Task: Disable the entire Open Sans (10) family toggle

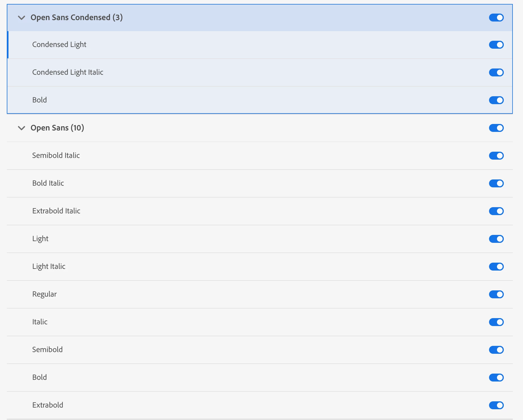Action: [496, 128]
